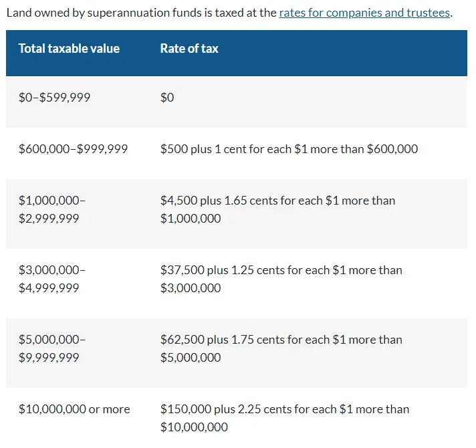Click the $1,000,000 threshold text in rate column
Viewport: 476px width, 448px height.
(x=191, y=219)
